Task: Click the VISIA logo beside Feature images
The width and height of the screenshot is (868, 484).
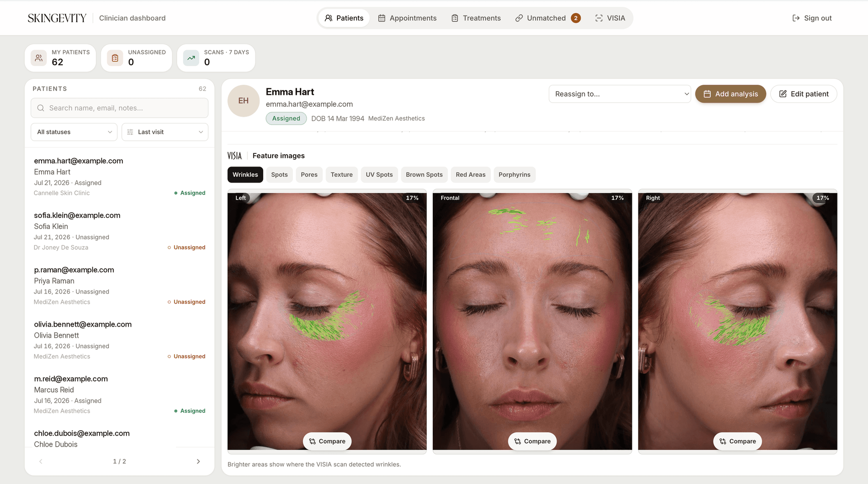Action: pyautogui.click(x=234, y=156)
